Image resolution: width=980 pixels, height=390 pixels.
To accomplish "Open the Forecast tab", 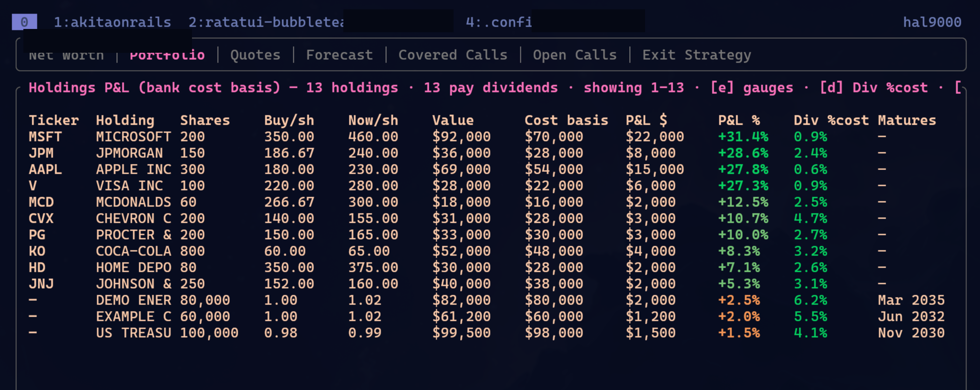I will pyautogui.click(x=340, y=55).
